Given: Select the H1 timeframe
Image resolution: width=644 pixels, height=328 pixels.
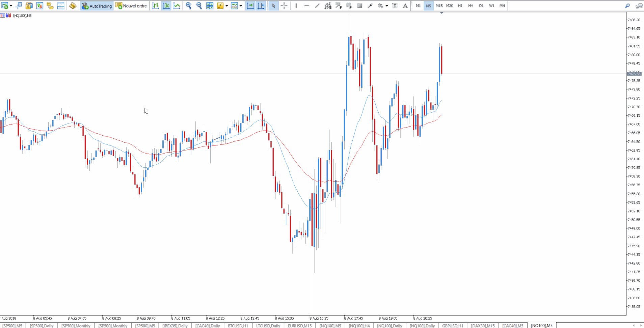Looking at the screenshot, I should coord(460,6).
